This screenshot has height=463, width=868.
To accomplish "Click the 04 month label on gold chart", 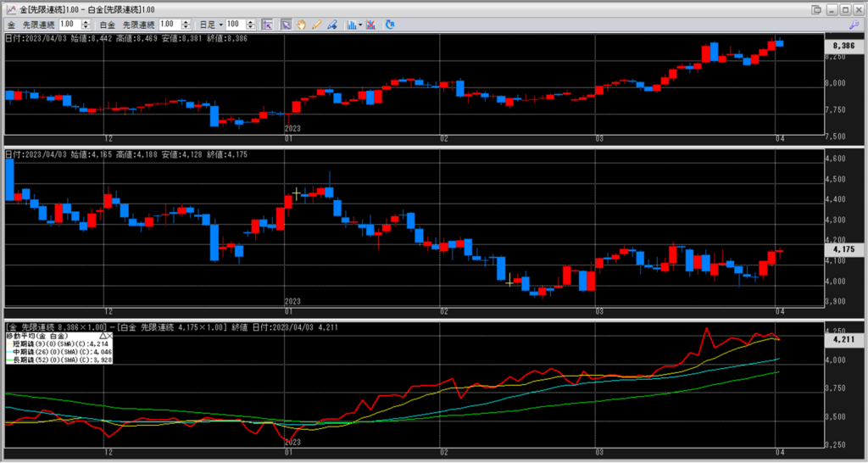I will (781, 138).
